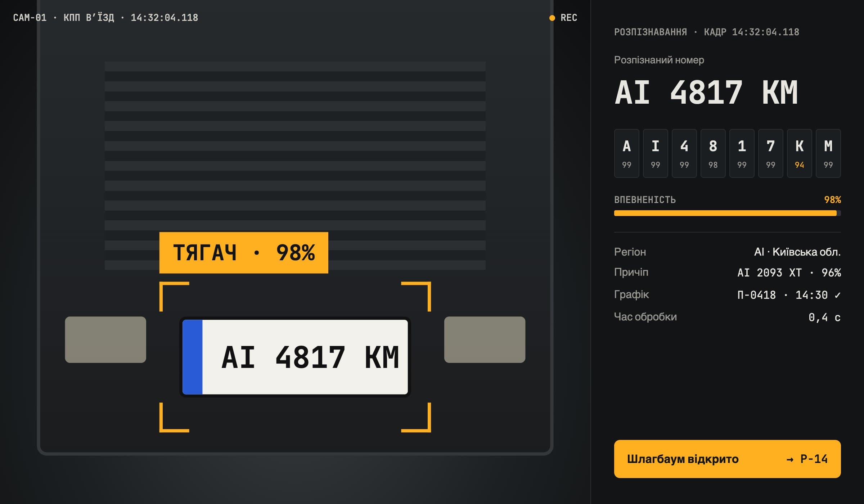Click the 'ВПЕВНЕНІСТЬ' label
The height and width of the screenshot is (504, 864).
[x=645, y=200]
